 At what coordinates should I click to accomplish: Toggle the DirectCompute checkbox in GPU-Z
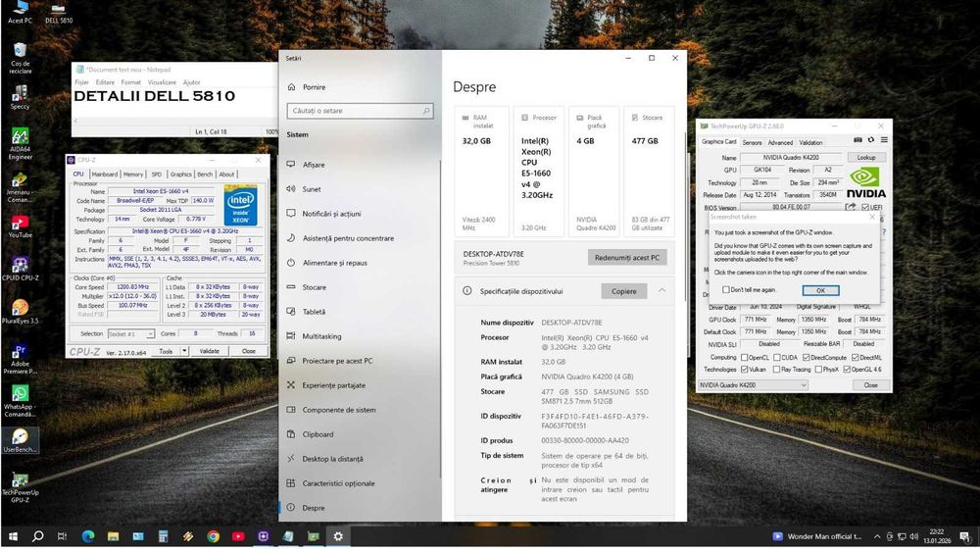tap(807, 358)
